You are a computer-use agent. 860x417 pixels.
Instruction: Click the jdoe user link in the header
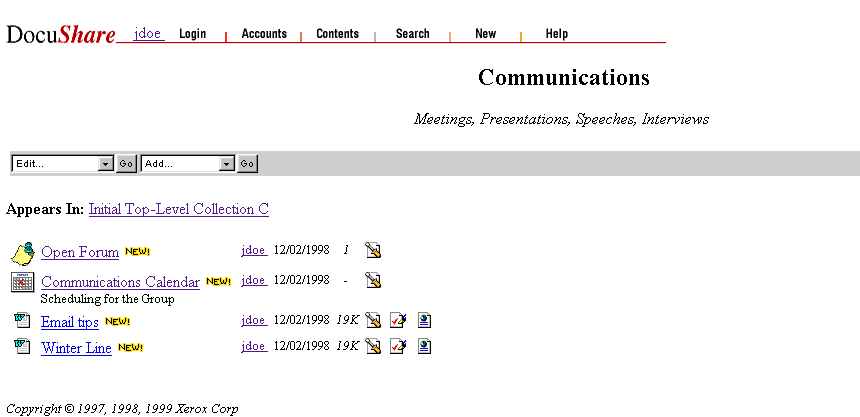point(148,34)
